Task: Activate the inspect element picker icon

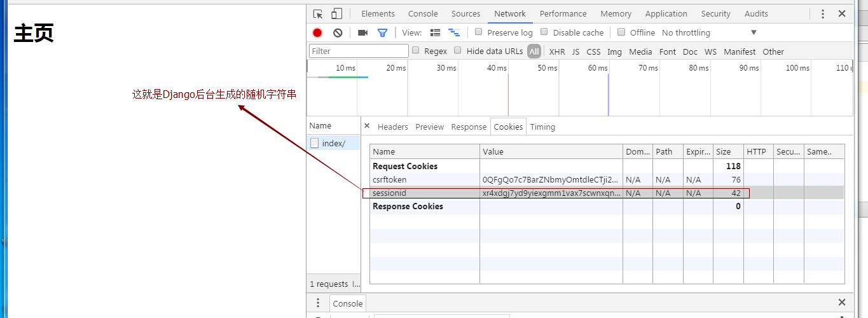Action: (319, 14)
